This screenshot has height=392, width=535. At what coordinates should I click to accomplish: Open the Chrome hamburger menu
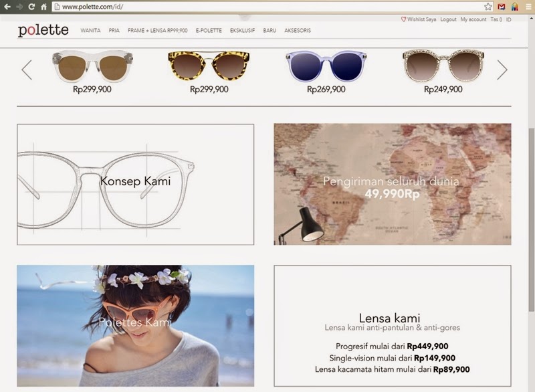(x=528, y=7)
